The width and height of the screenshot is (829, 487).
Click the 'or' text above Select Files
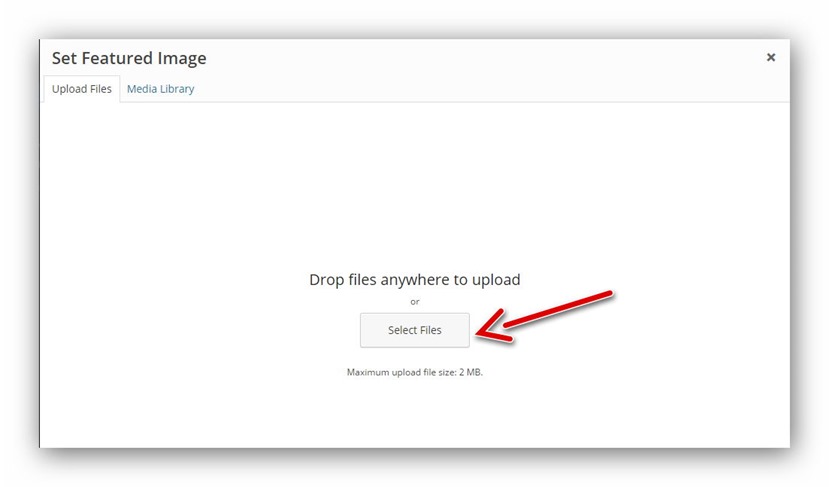pos(414,301)
